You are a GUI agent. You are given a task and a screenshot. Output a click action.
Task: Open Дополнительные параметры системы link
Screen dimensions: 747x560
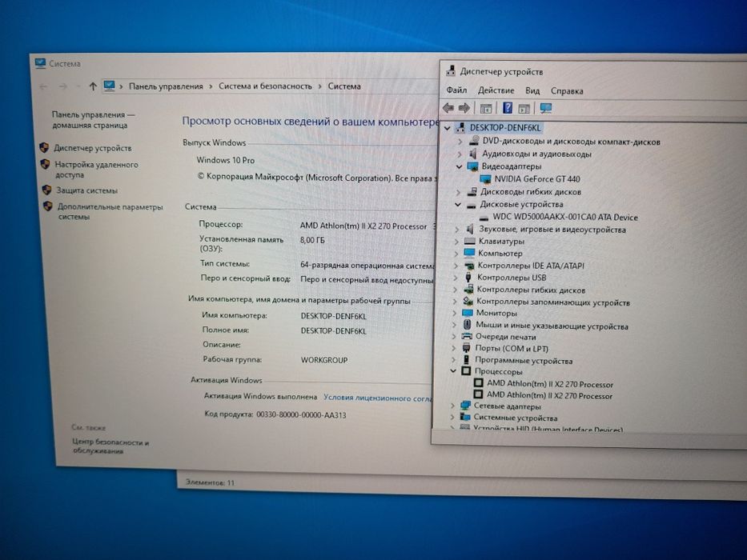click(110, 211)
